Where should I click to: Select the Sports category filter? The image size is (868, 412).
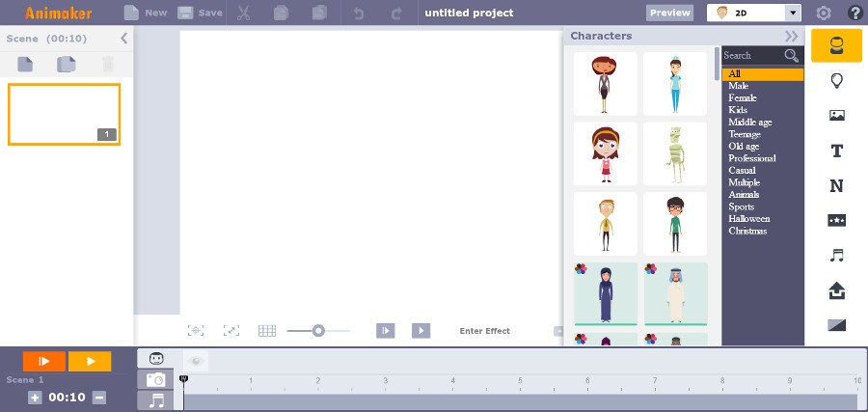pos(742,206)
